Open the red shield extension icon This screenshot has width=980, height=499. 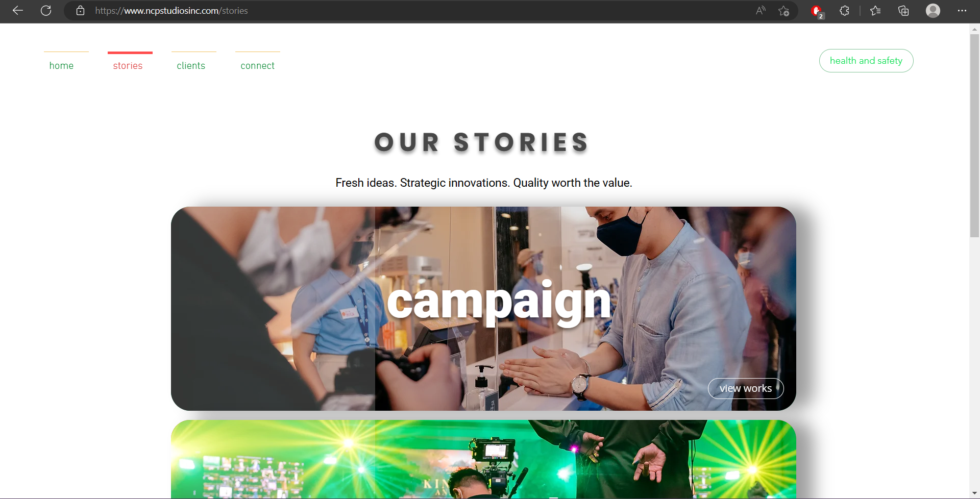pyautogui.click(x=817, y=11)
